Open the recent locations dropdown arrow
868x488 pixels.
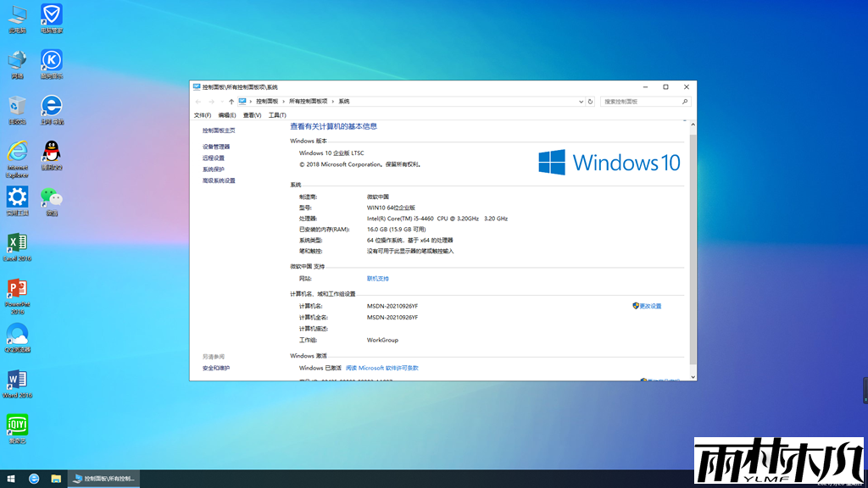click(x=222, y=102)
